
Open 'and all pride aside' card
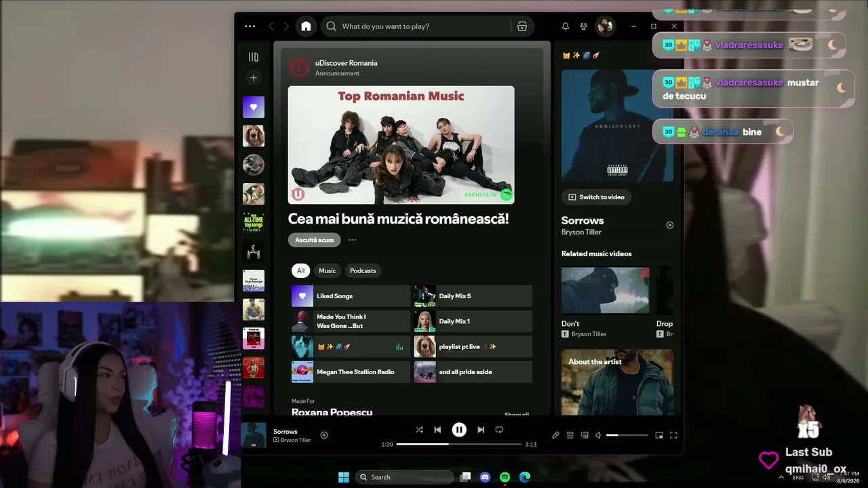[x=473, y=372]
